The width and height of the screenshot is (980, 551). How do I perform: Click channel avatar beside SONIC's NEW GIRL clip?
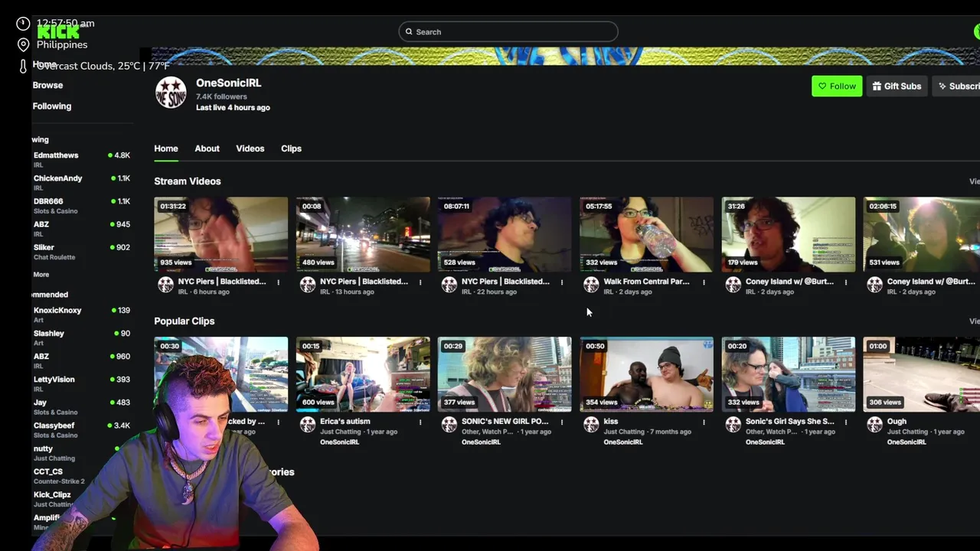click(449, 425)
